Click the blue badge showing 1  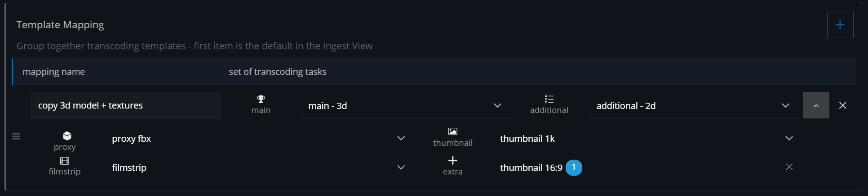[x=574, y=168]
